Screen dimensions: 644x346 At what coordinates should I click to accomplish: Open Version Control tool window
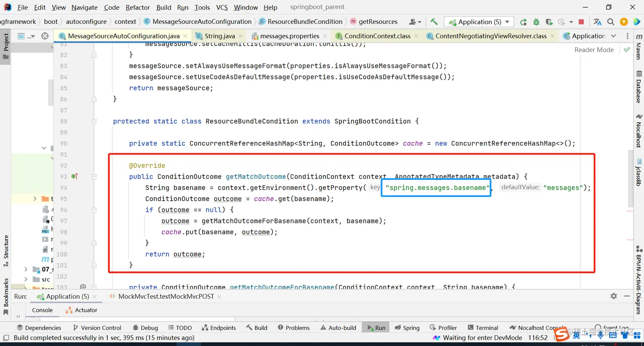coord(97,328)
